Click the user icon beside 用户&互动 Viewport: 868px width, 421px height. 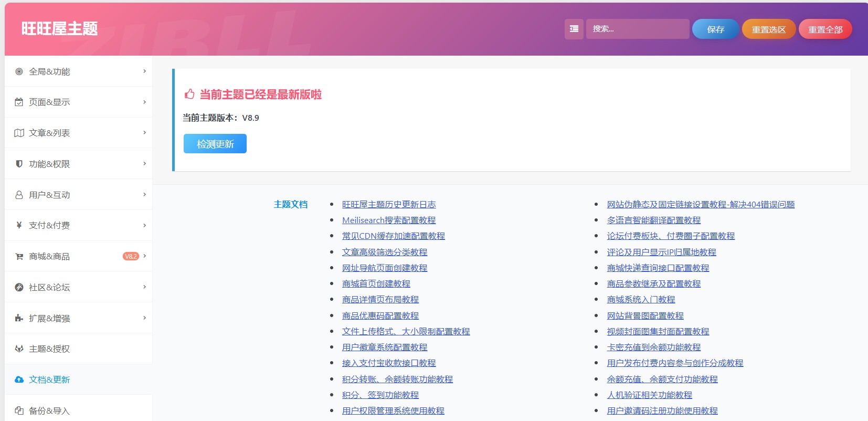(19, 195)
